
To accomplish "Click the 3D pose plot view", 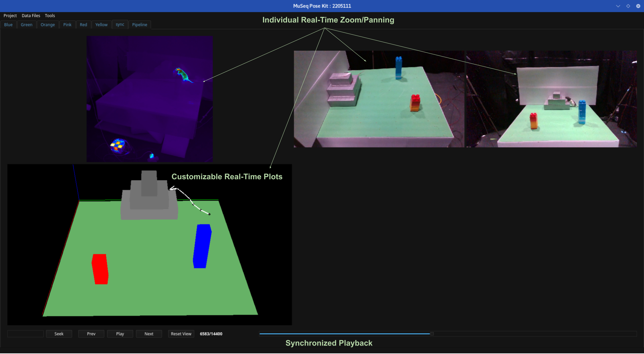I will (150, 244).
